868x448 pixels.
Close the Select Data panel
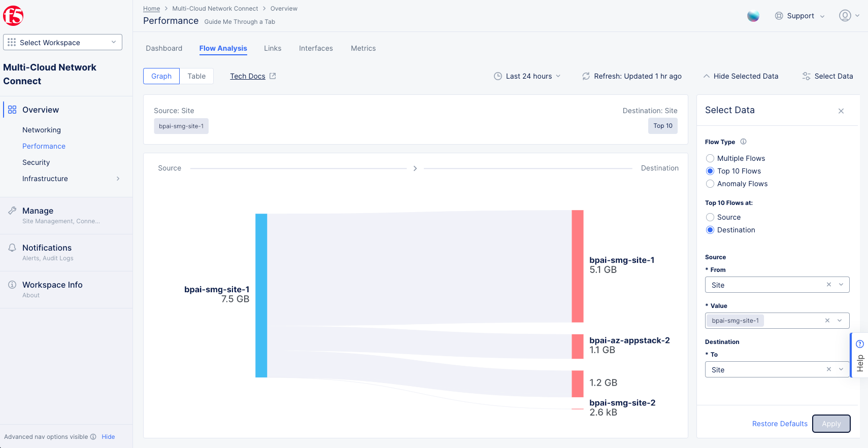pyautogui.click(x=841, y=111)
